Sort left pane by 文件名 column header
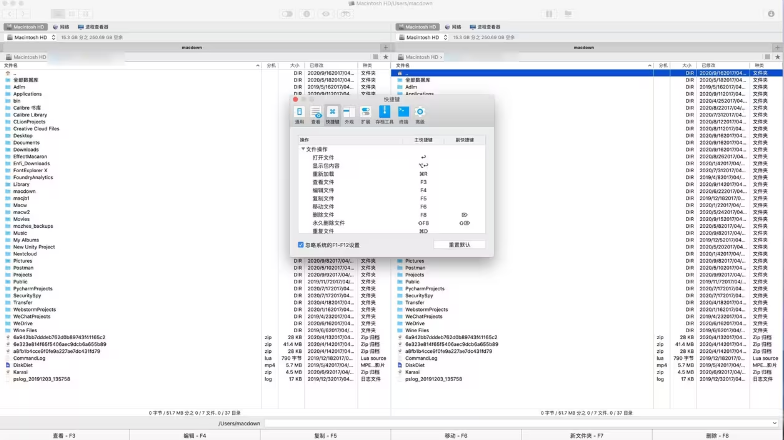Image resolution: width=784 pixels, height=440 pixels. (x=131, y=66)
